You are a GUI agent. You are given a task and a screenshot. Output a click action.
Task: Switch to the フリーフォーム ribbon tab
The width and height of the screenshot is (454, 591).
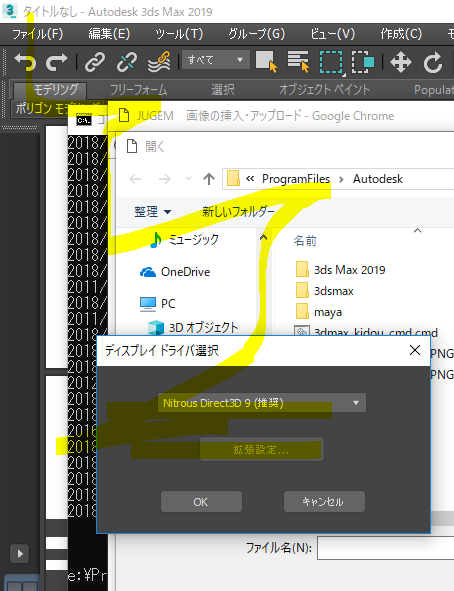(x=138, y=90)
